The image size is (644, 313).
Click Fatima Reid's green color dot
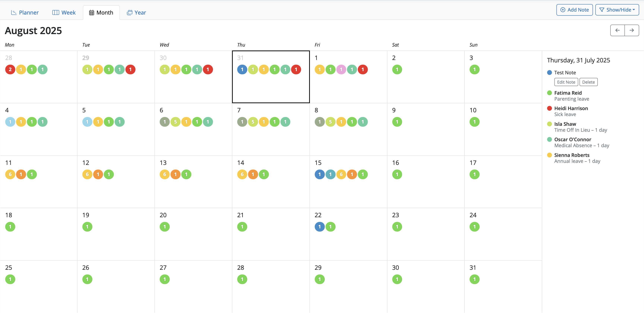(x=549, y=93)
